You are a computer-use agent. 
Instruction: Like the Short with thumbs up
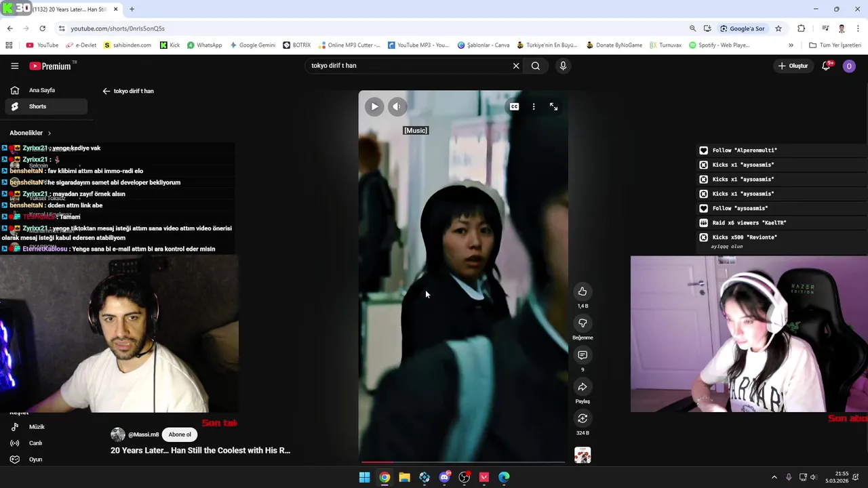click(x=583, y=291)
